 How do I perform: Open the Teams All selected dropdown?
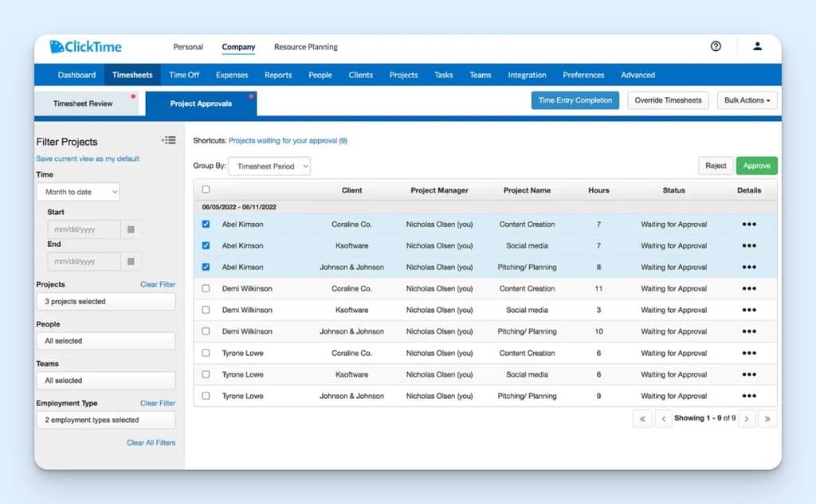point(106,381)
